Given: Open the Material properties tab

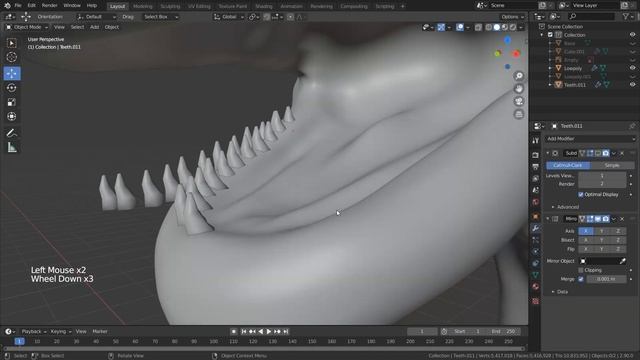Looking at the screenshot, I should click(x=536, y=287).
